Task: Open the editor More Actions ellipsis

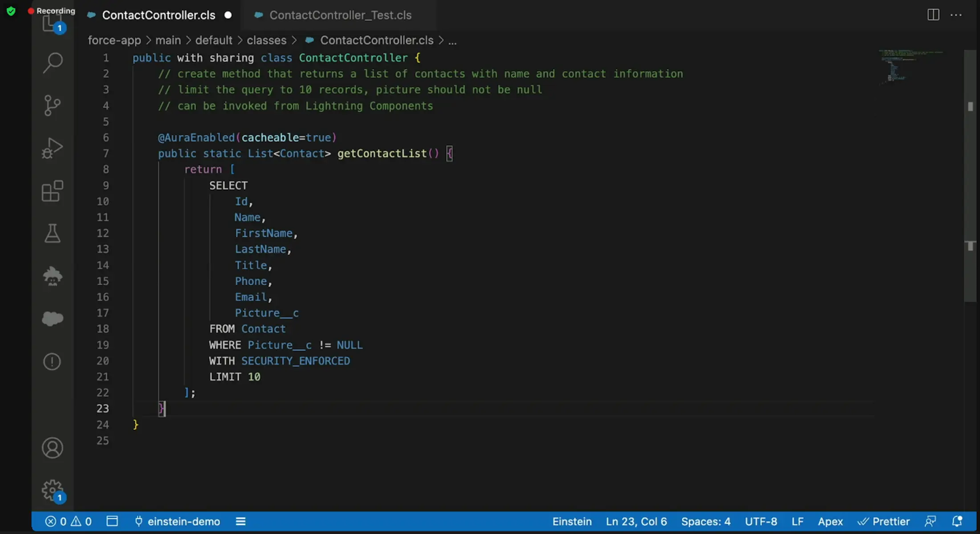Action: point(956,15)
